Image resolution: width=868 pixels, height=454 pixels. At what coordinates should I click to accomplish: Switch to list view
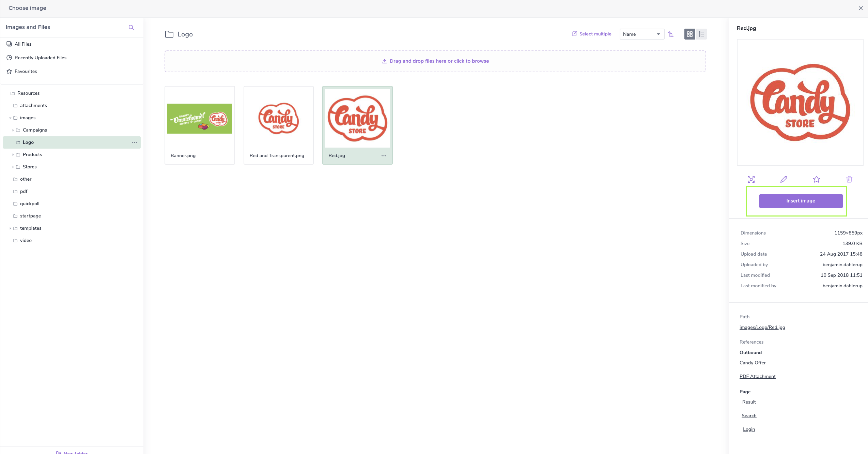tap(701, 34)
